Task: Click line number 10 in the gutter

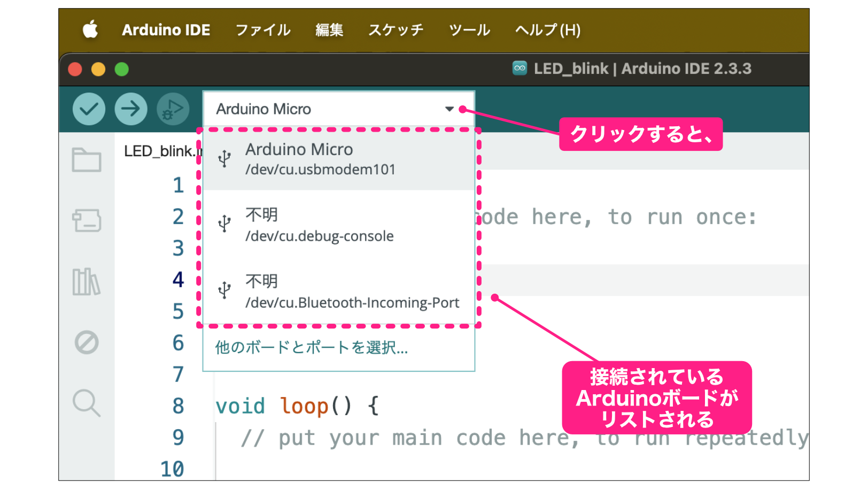Action: pos(172,469)
